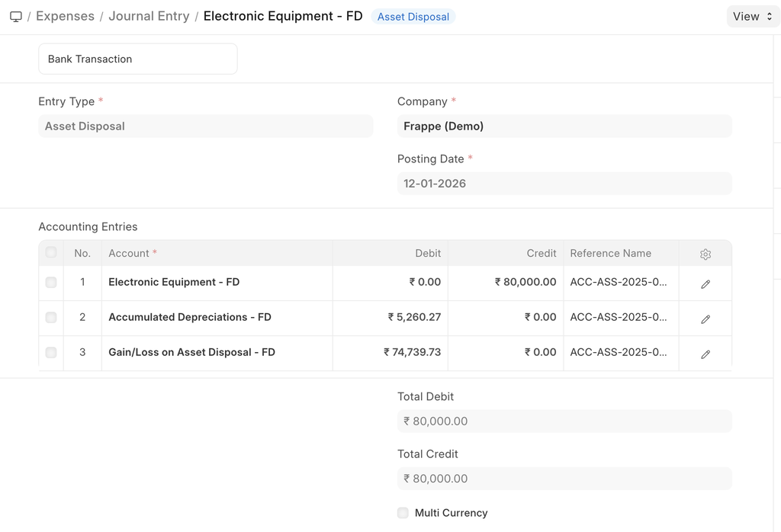The width and height of the screenshot is (781, 532).
Task: Check the Gain/Loss on Asset Disposal row
Action: (x=51, y=353)
